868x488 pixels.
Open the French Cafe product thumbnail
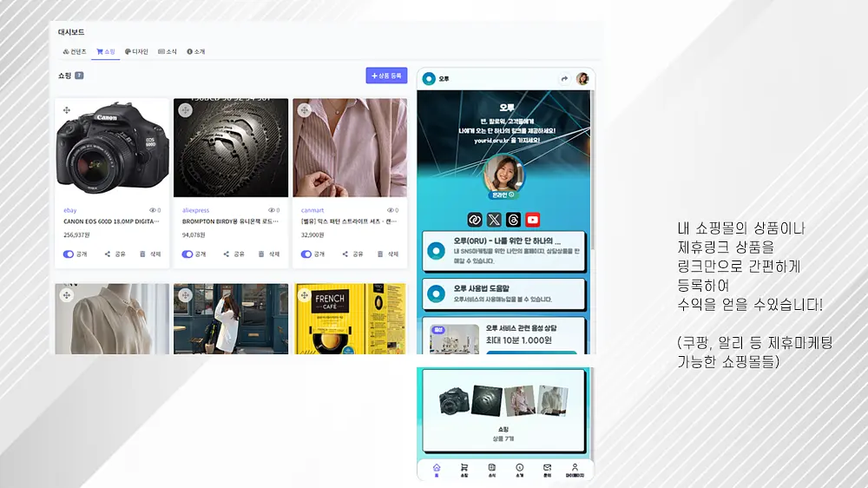click(350, 319)
